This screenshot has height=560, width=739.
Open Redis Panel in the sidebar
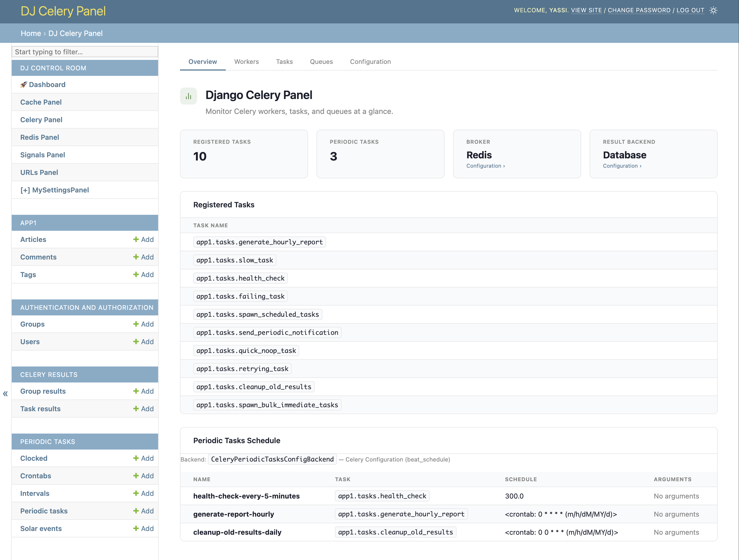pyautogui.click(x=39, y=137)
